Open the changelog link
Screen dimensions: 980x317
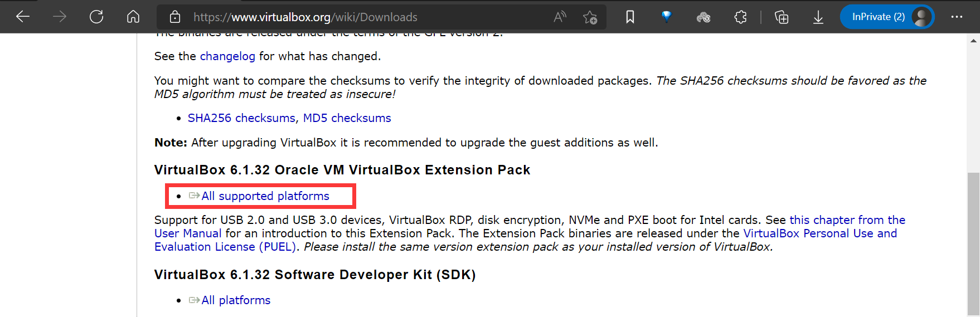[x=227, y=56]
